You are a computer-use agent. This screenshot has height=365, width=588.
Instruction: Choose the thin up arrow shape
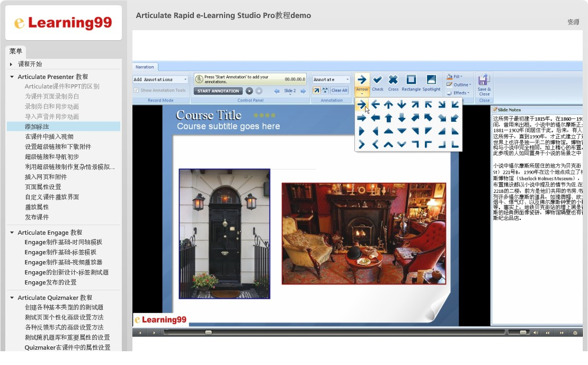point(388,105)
